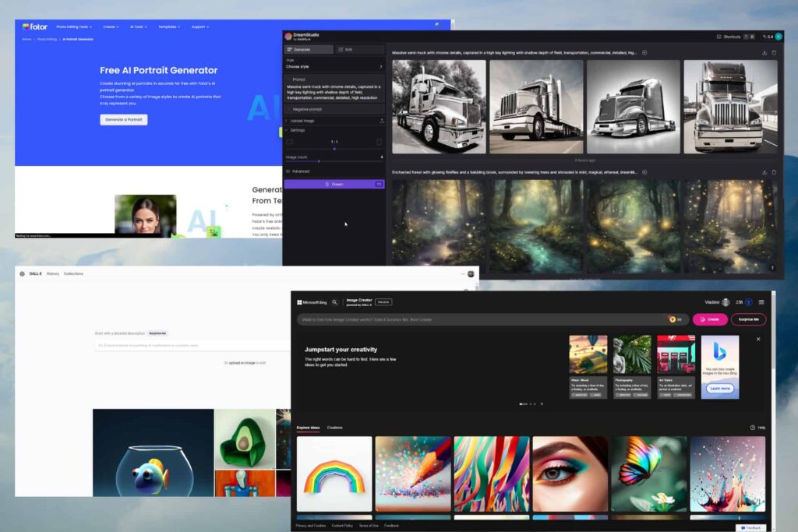
Task: Select the landscape aspect ratio icon
Action: click(290, 140)
